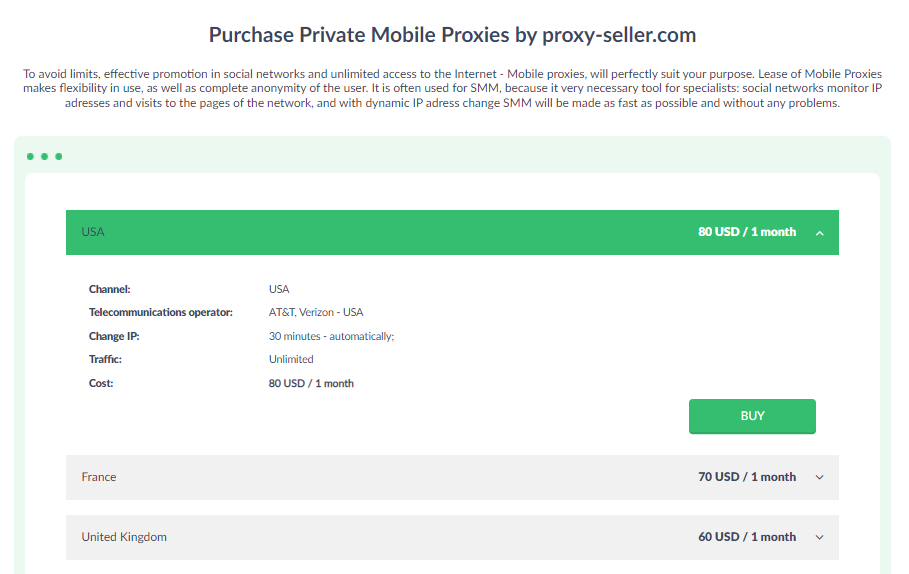Click the AT&T, Verizon - USA operator text
This screenshot has width=909, height=574.
(x=316, y=312)
